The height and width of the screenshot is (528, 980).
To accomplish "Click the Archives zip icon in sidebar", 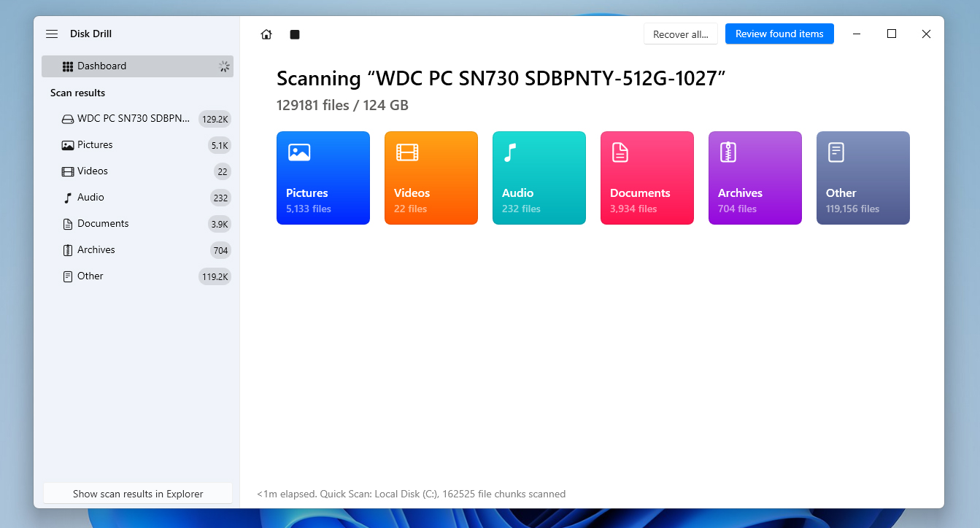I will tap(68, 250).
